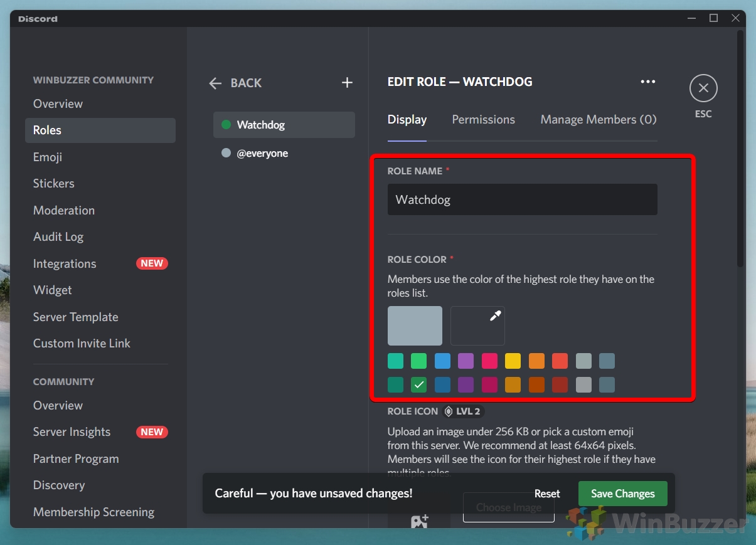Open the three-dots role options menu

tap(647, 82)
